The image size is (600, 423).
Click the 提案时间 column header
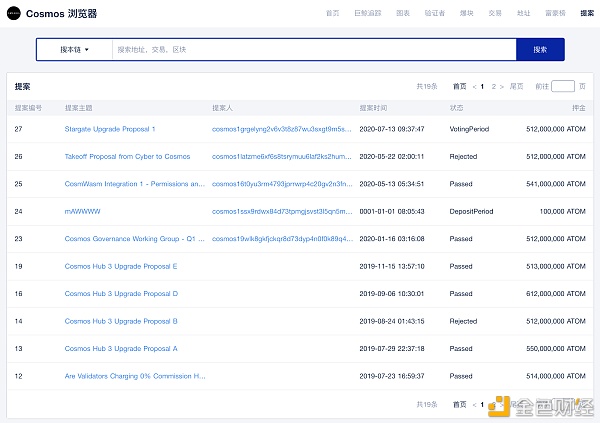coord(373,108)
